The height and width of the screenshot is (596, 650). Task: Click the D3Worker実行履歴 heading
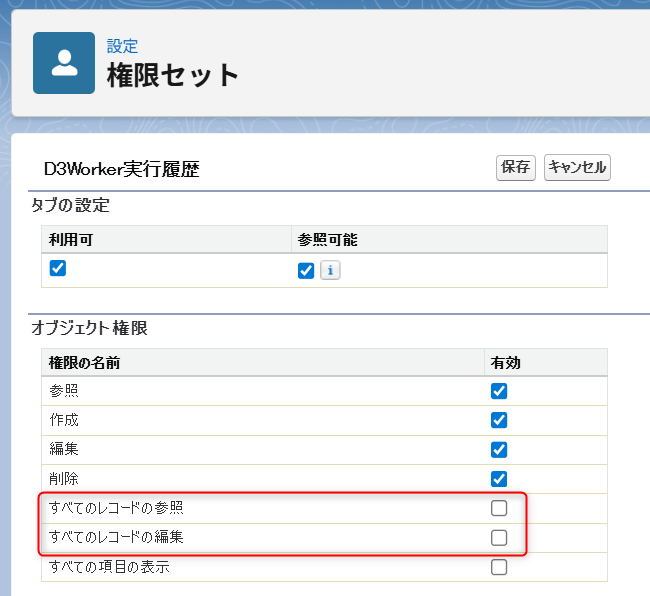pos(122,169)
